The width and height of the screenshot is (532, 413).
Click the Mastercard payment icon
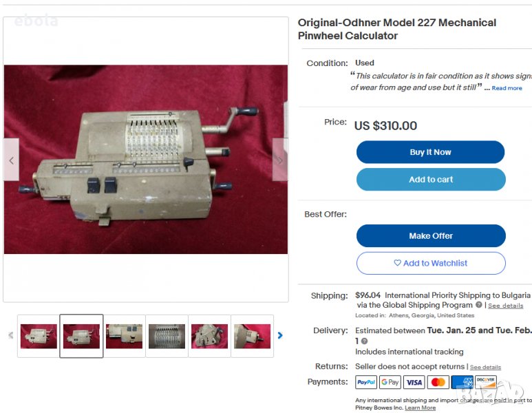point(438,382)
